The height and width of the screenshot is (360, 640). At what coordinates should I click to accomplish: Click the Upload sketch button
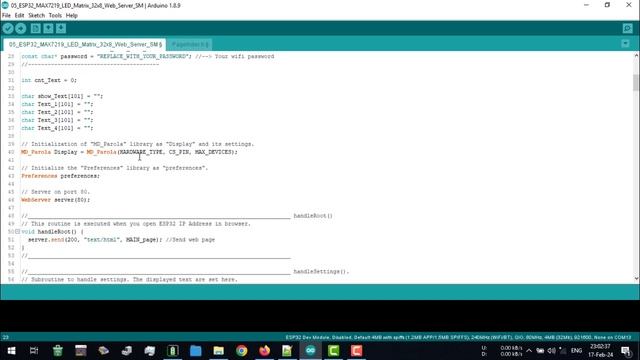21,29
